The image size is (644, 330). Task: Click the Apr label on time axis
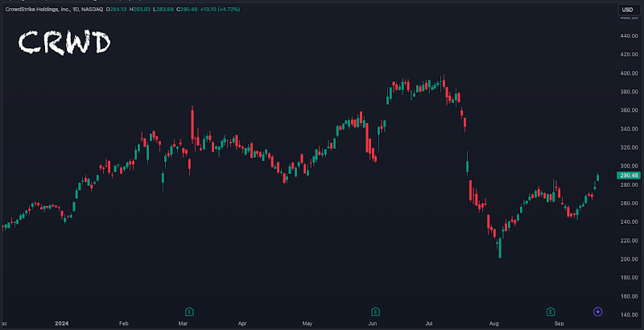click(x=243, y=324)
